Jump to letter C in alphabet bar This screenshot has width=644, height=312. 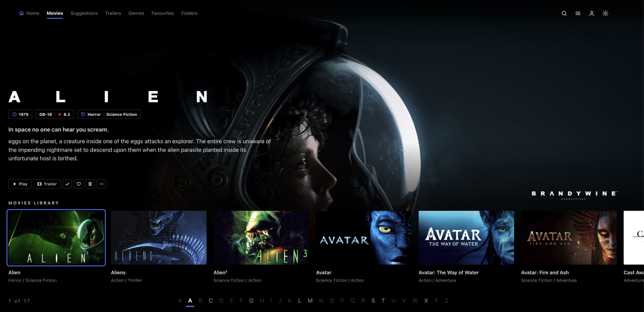(x=211, y=301)
